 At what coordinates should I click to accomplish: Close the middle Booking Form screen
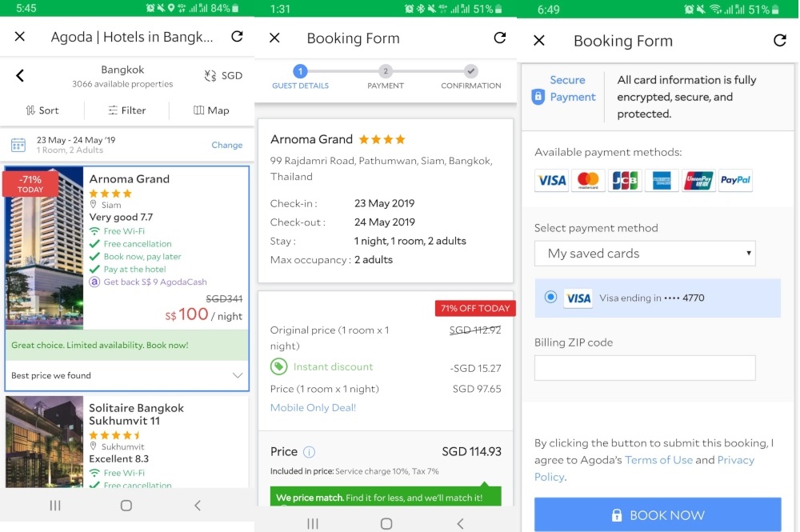pos(274,38)
